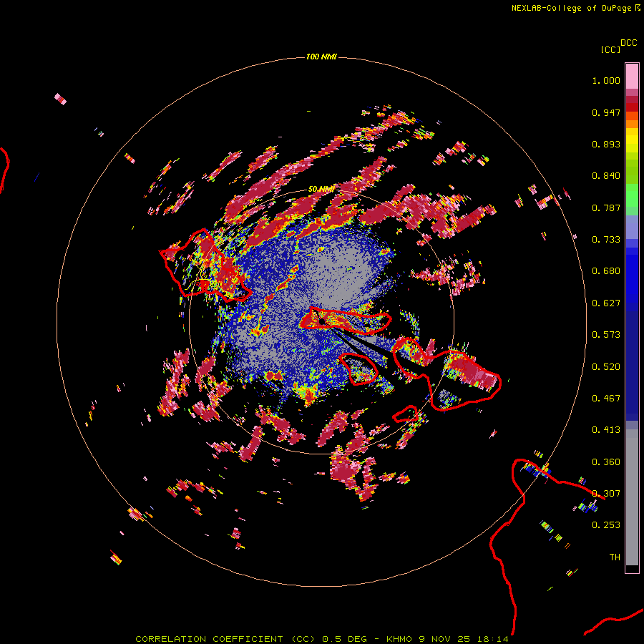Click the 50 NMI range ring label
The width and height of the screenshot is (644, 644).
click(x=321, y=190)
